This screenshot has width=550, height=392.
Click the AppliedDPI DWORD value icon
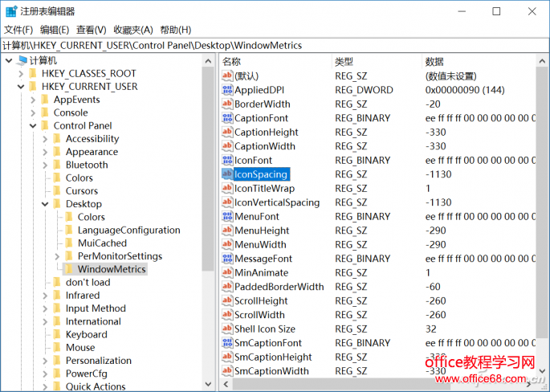pos(227,90)
